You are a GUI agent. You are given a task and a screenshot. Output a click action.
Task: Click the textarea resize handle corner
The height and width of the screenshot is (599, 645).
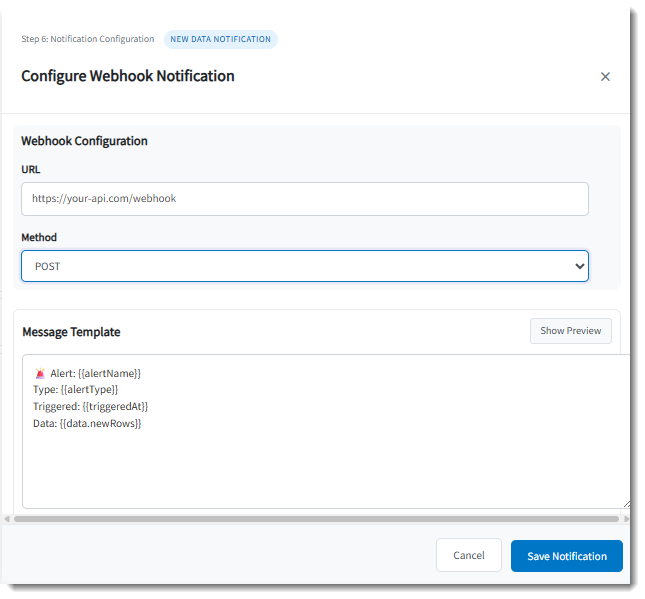point(625,503)
